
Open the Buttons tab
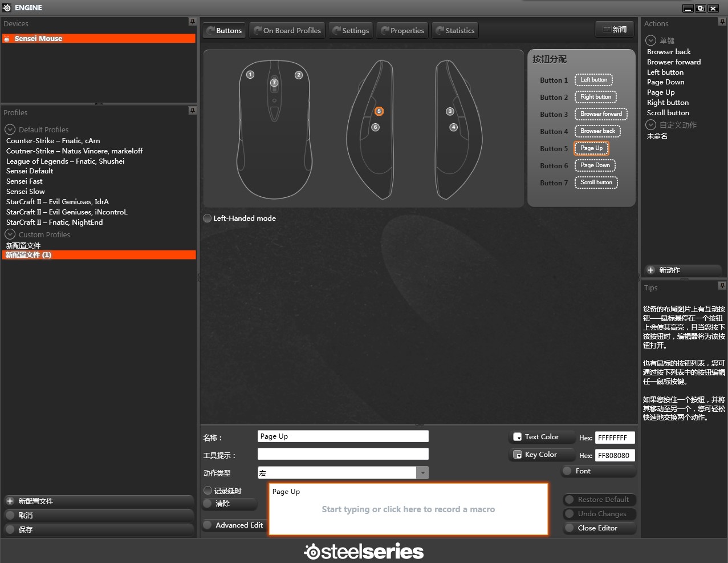(224, 30)
